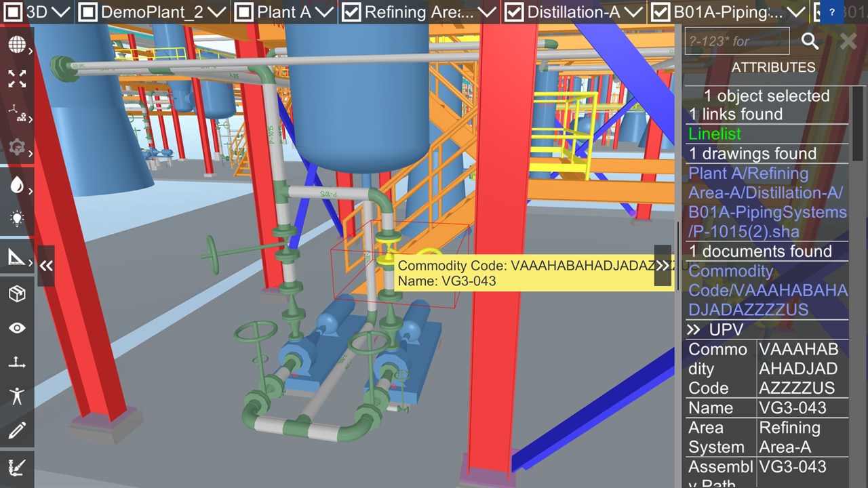This screenshot has width=868, height=488.
Task: Toggle the 3D checkbox
Action: click(13, 12)
